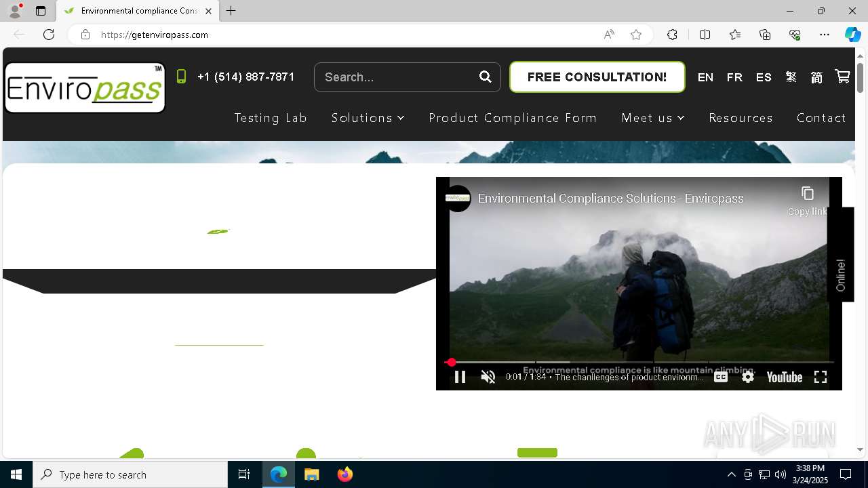The image size is (868, 488).
Task: Click the FREE CONSULTATION! button
Action: [597, 77]
